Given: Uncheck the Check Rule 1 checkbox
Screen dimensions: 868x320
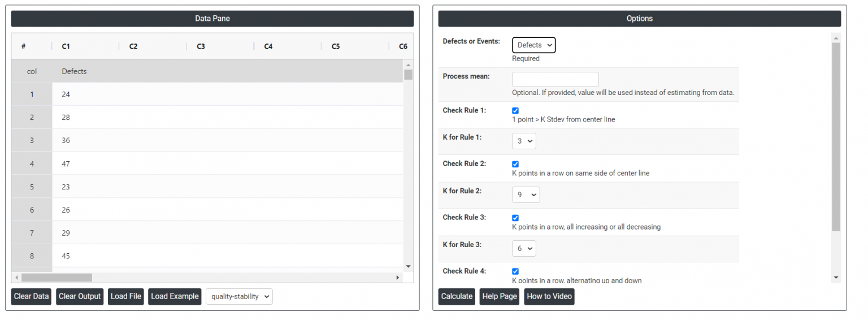Looking at the screenshot, I should (515, 111).
